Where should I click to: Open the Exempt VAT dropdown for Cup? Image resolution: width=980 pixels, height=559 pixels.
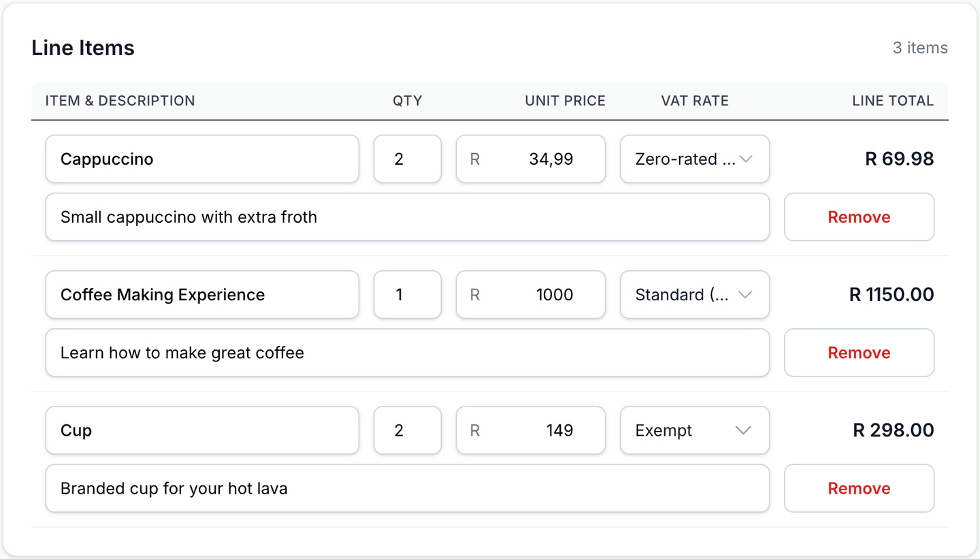coord(693,430)
